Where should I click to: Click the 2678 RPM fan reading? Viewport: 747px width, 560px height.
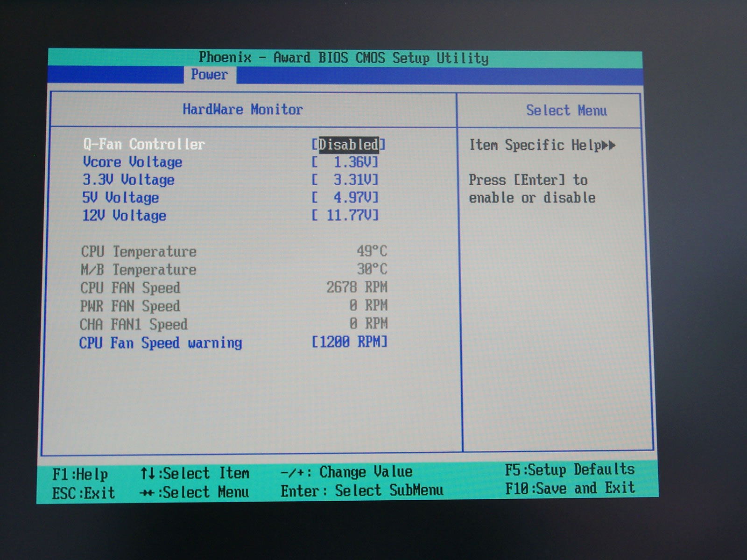click(357, 287)
